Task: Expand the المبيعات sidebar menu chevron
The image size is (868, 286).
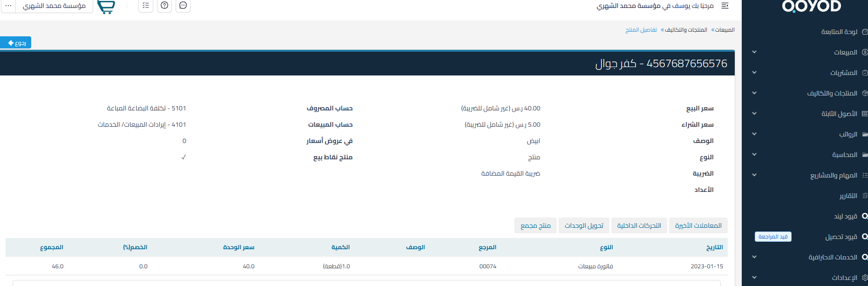Action: coord(754,52)
